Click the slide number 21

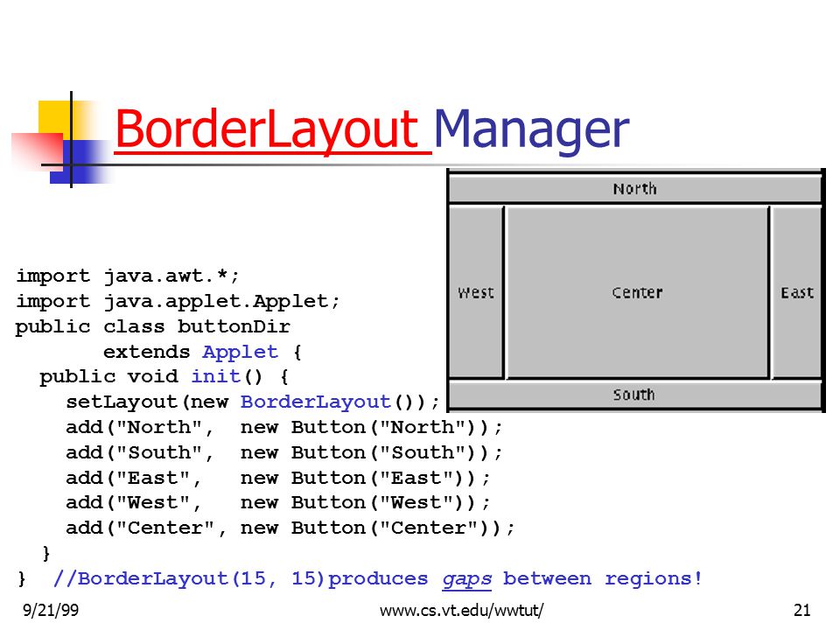point(802,610)
